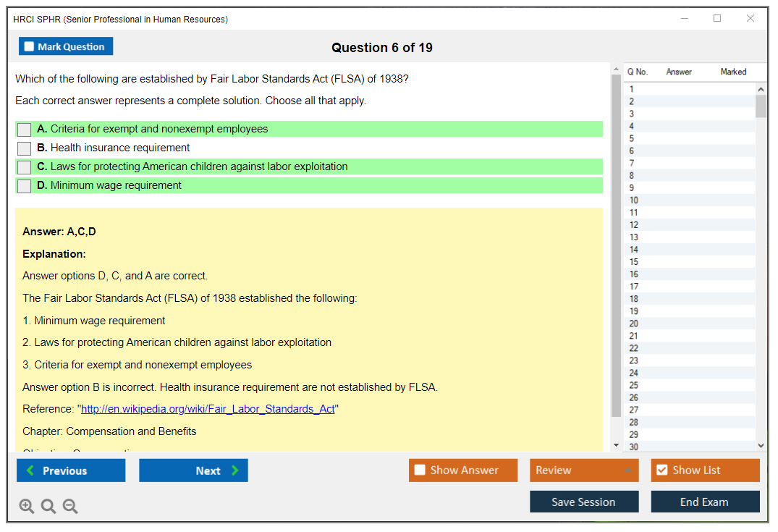The height and width of the screenshot is (532, 778).
Task: Check option A, exempt and nonexempt criteria
Action: (25, 130)
